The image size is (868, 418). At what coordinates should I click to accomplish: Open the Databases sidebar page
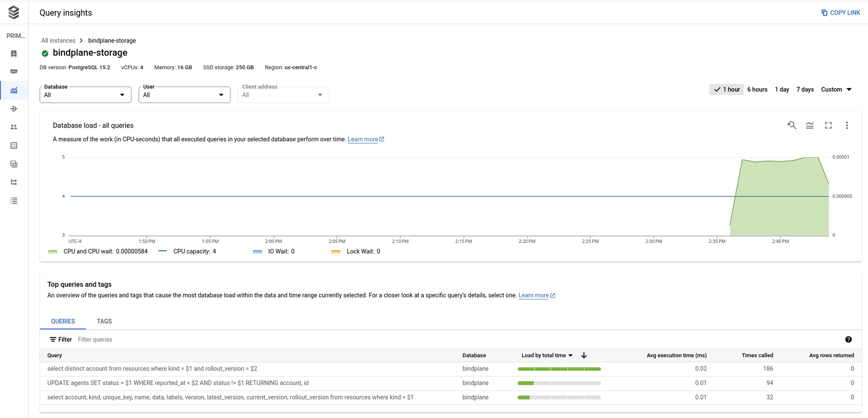click(x=14, y=146)
